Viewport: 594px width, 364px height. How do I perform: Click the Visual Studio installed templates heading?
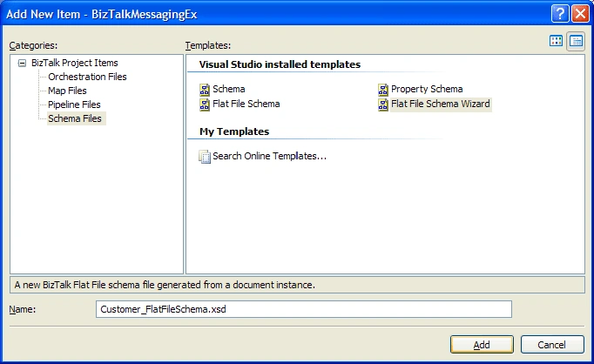pyautogui.click(x=280, y=64)
